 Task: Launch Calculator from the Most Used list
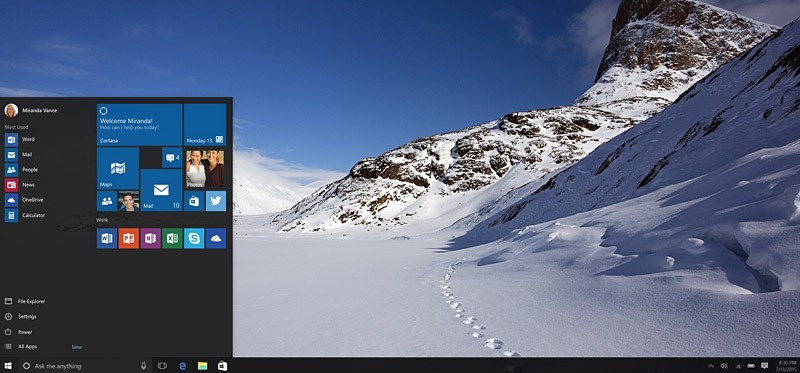[25, 215]
